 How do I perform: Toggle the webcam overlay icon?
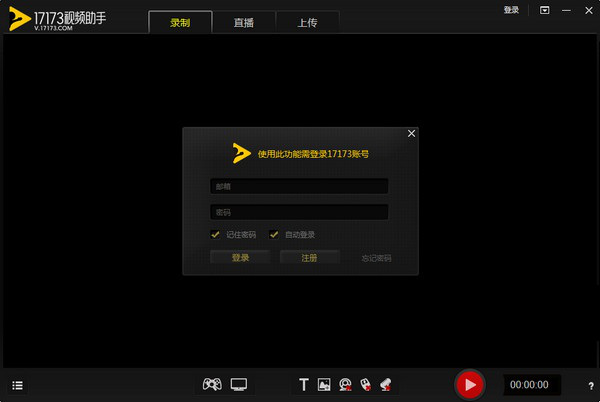click(x=345, y=384)
